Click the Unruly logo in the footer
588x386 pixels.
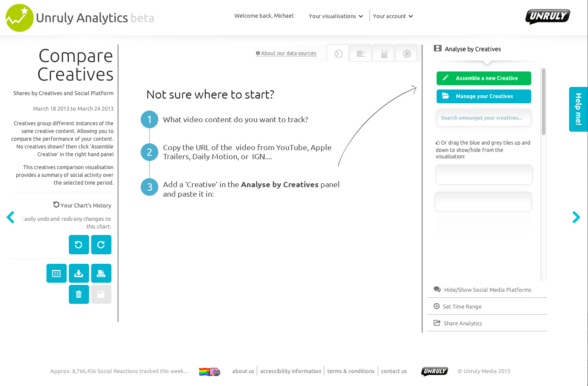(434, 371)
